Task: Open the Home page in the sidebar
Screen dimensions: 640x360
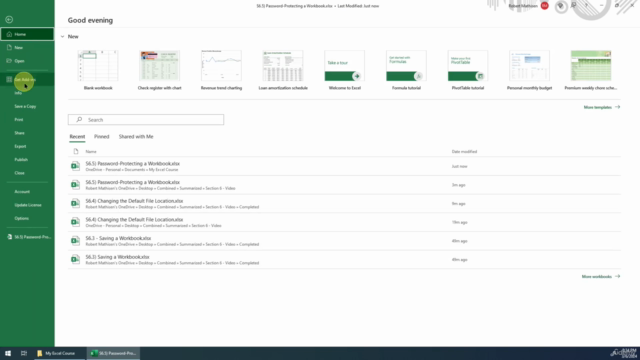Action: (x=27, y=34)
